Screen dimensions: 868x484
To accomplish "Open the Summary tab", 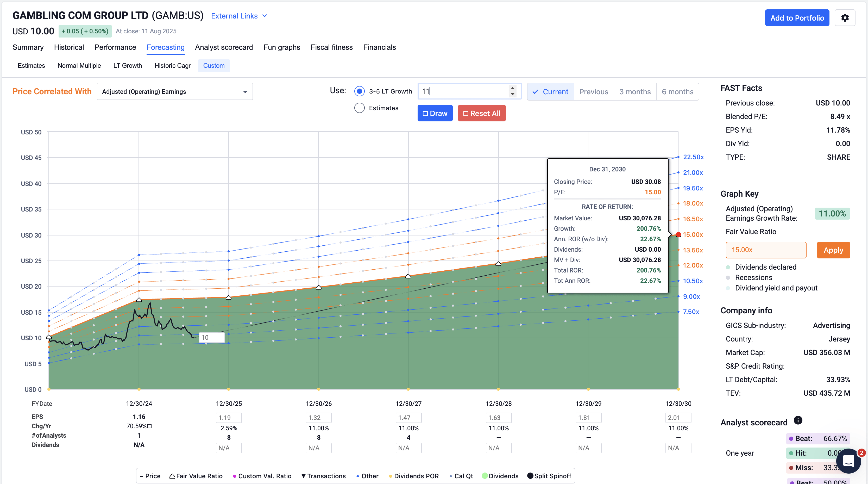I will pos(28,47).
